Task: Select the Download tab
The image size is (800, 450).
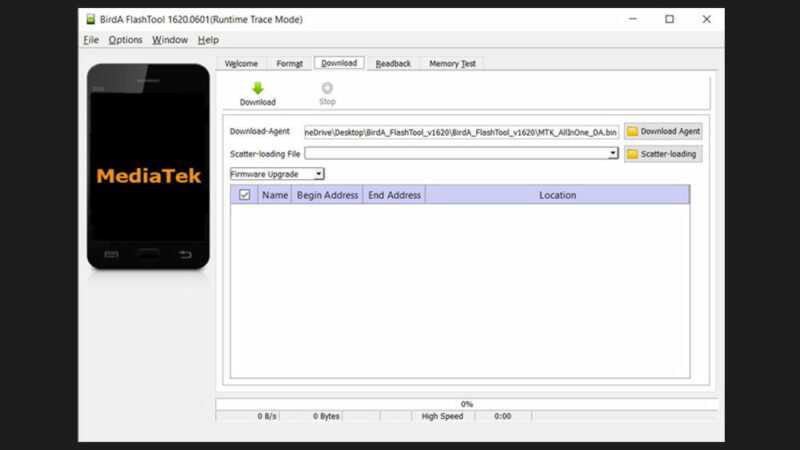Action: click(339, 63)
